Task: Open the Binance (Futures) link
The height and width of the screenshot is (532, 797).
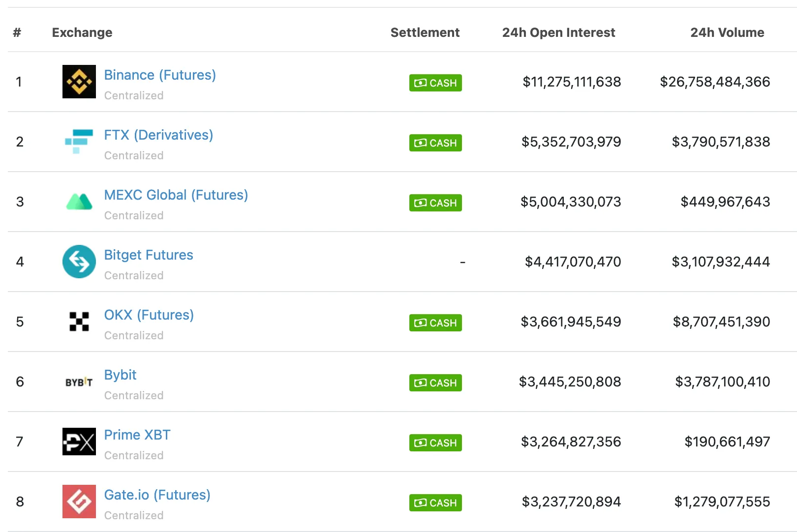Action: pos(160,75)
